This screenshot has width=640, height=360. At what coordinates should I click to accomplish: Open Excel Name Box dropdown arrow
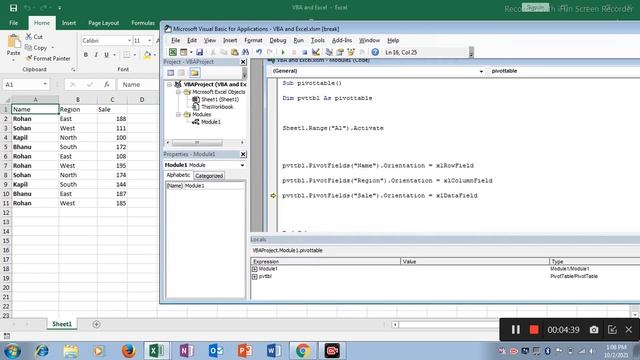coord(45,84)
